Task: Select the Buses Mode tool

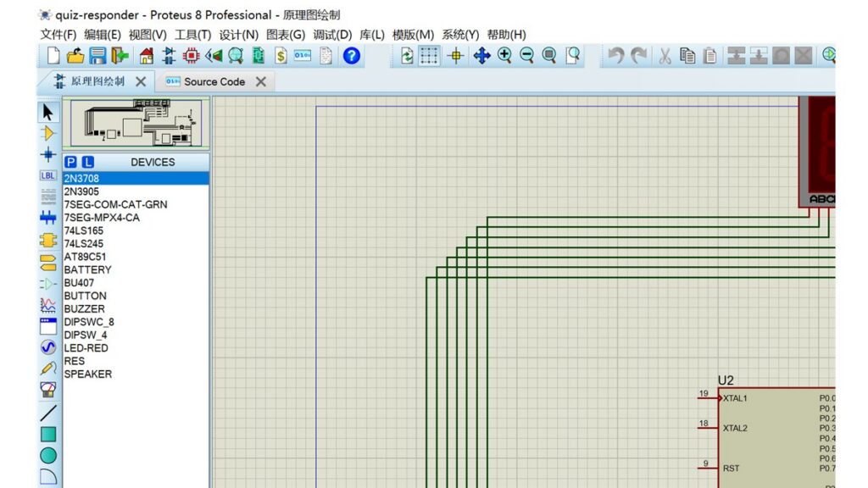Action: click(x=48, y=218)
